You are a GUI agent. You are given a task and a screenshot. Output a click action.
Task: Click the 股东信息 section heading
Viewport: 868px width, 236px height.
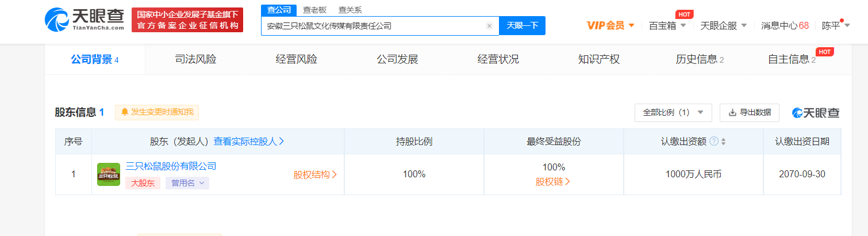[x=75, y=112]
